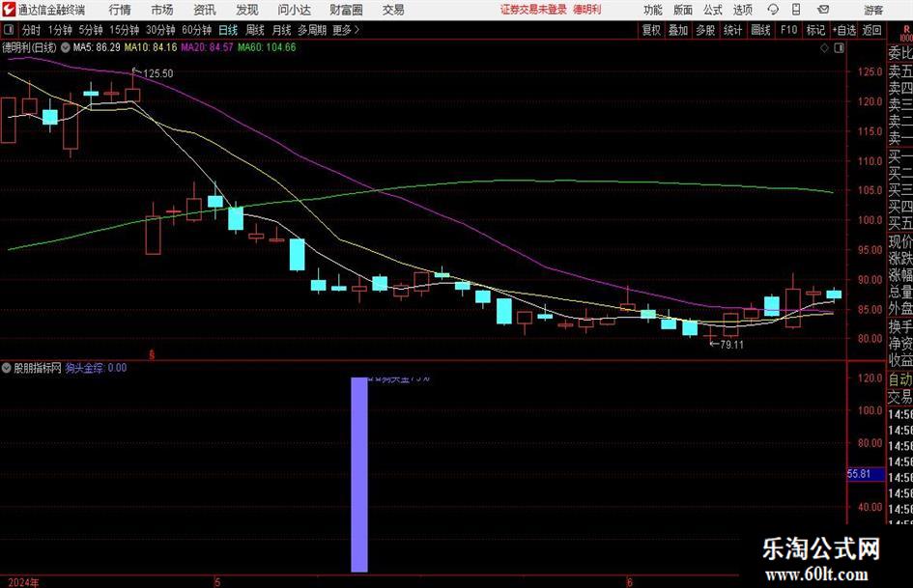Viewport: 913px width, 588px height.
Task: Click the MA60: 104.66 label
Action: 267,47
